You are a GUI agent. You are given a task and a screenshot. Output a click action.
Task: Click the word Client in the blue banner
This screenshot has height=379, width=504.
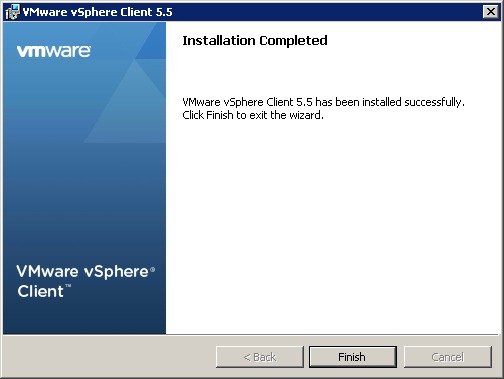(x=40, y=291)
